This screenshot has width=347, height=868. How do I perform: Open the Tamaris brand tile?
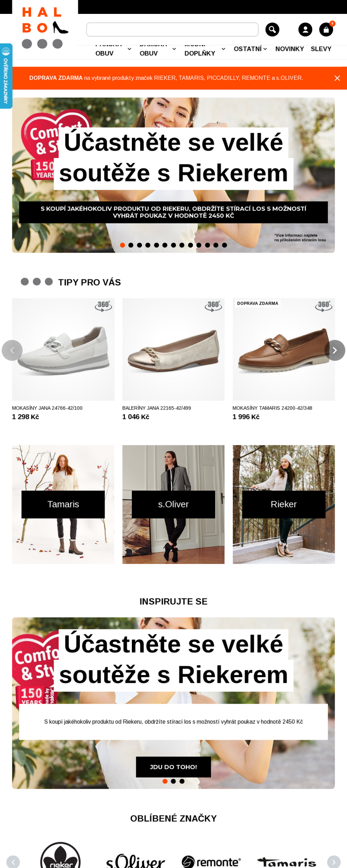pyautogui.click(x=63, y=505)
